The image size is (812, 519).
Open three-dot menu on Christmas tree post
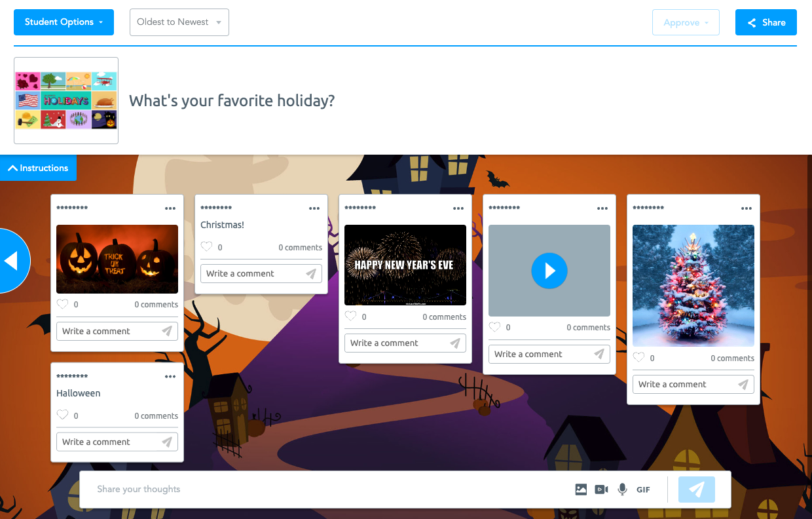[x=747, y=208]
